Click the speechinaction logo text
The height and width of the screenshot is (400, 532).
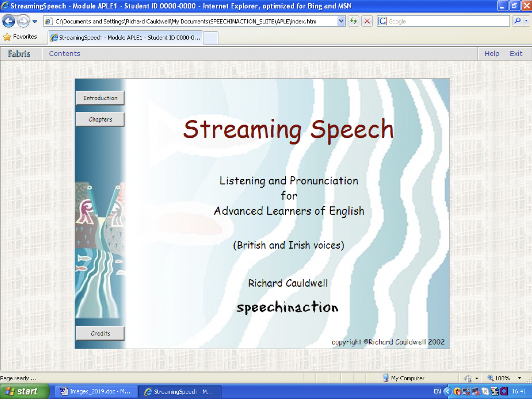[288, 307]
